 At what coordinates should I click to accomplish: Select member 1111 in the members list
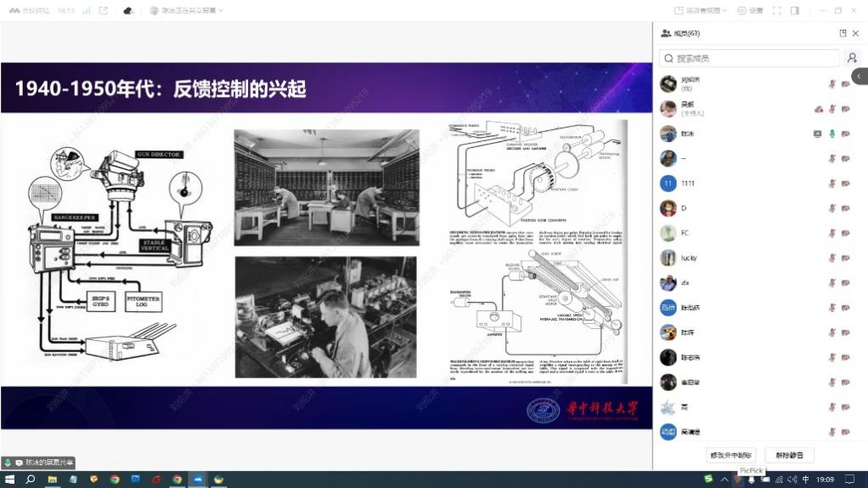click(688, 184)
